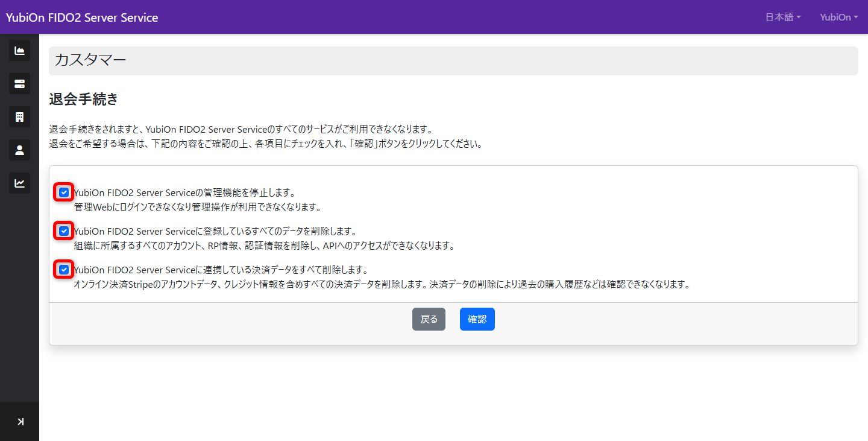Click the paragraph line 退会をご希望する場合は
This screenshot has height=441, width=868.
[266, 144]
